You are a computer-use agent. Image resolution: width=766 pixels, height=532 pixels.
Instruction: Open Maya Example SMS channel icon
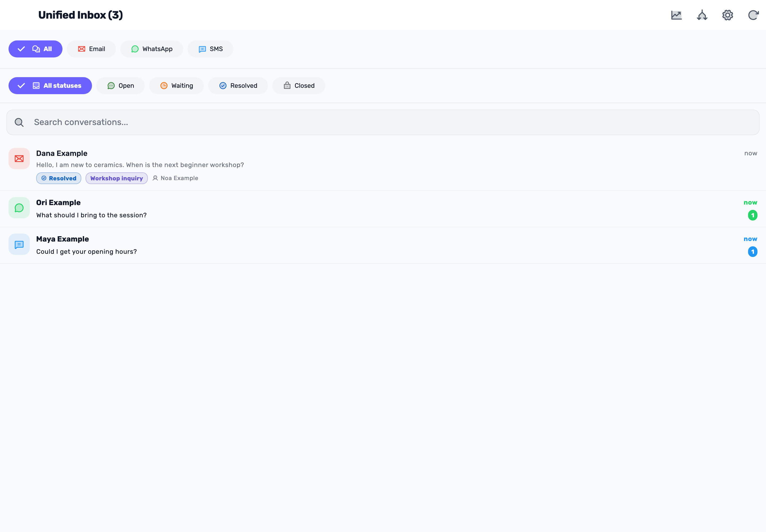[19, 244]
